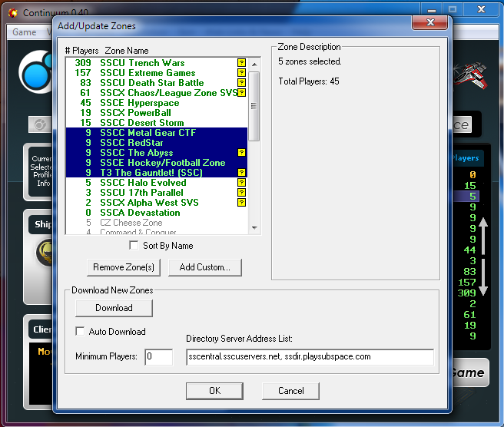Click the Continuum app icon in title bar
This screenshot has height=427, width=504.
(x=13, y=13)
